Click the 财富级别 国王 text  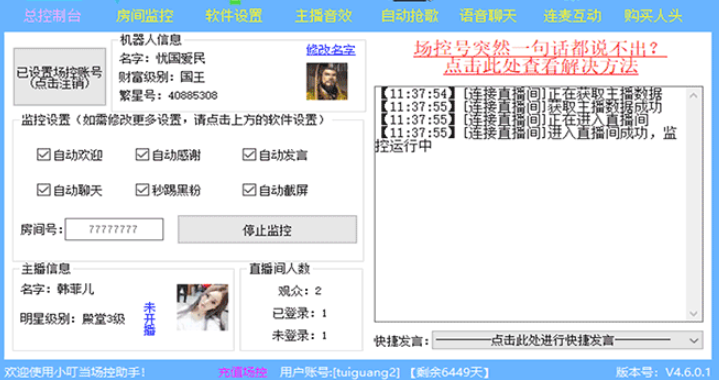(161, 77)
